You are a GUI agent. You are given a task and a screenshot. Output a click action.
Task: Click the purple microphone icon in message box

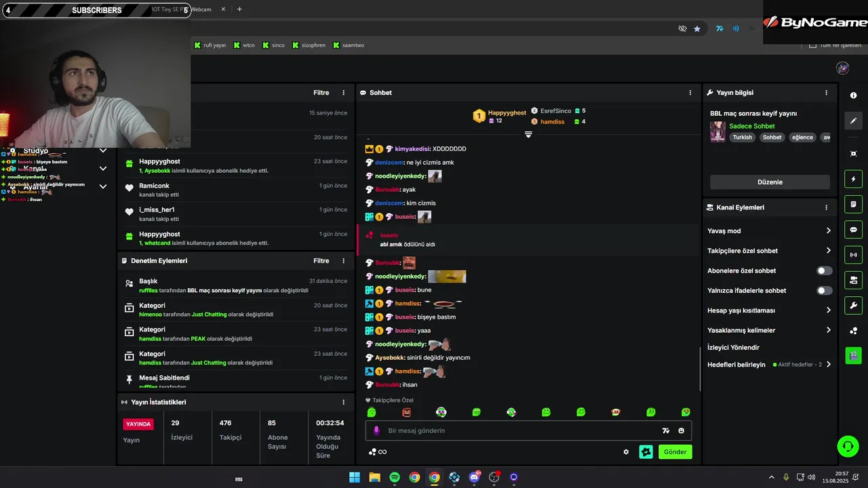point(376,430)
